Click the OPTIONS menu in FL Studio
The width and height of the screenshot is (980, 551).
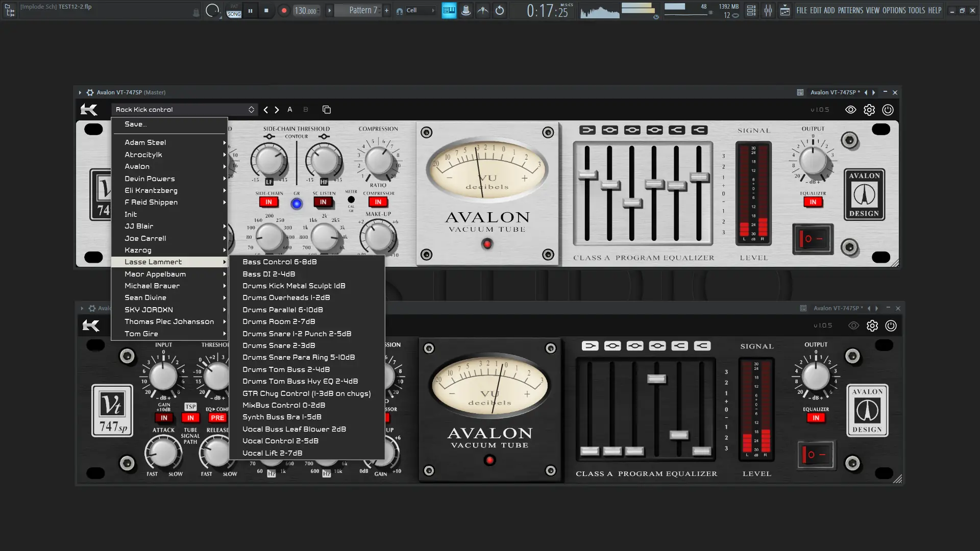(x=894, y=10)
